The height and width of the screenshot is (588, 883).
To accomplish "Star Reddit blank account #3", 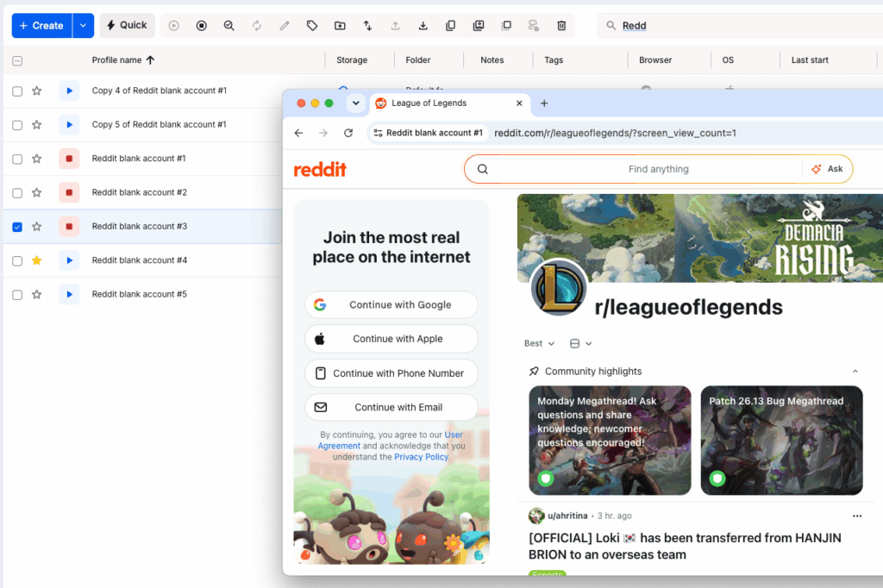I will pyautogui.click(x=36, y=227).
